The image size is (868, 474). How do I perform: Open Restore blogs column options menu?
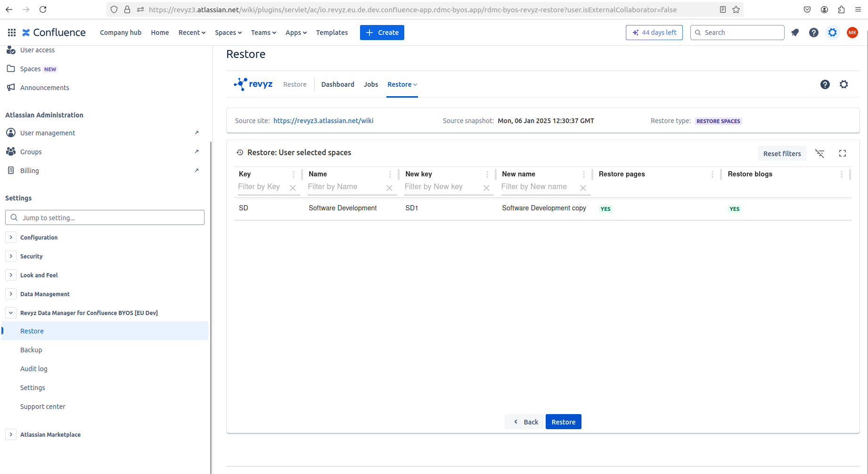click(x=842, y=174)
